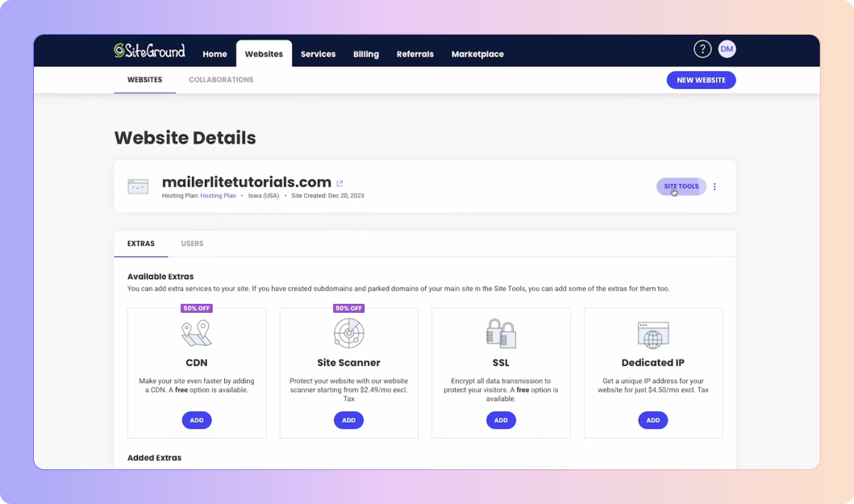Click the Hosting Plan link

coord(218,196)
